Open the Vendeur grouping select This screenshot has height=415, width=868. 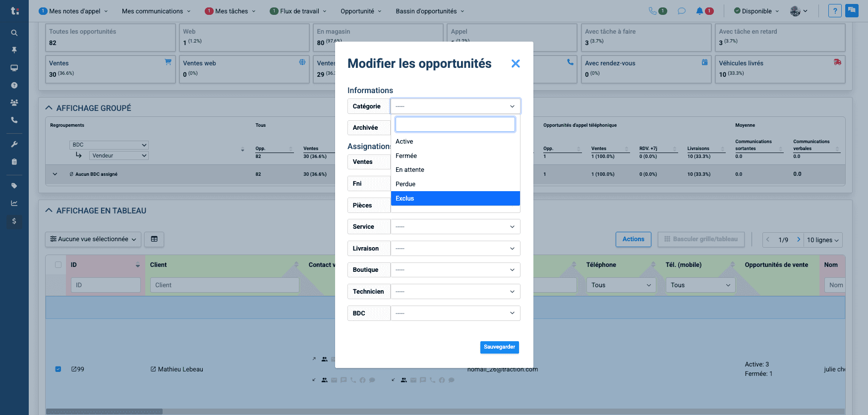(x=119, y=156)
